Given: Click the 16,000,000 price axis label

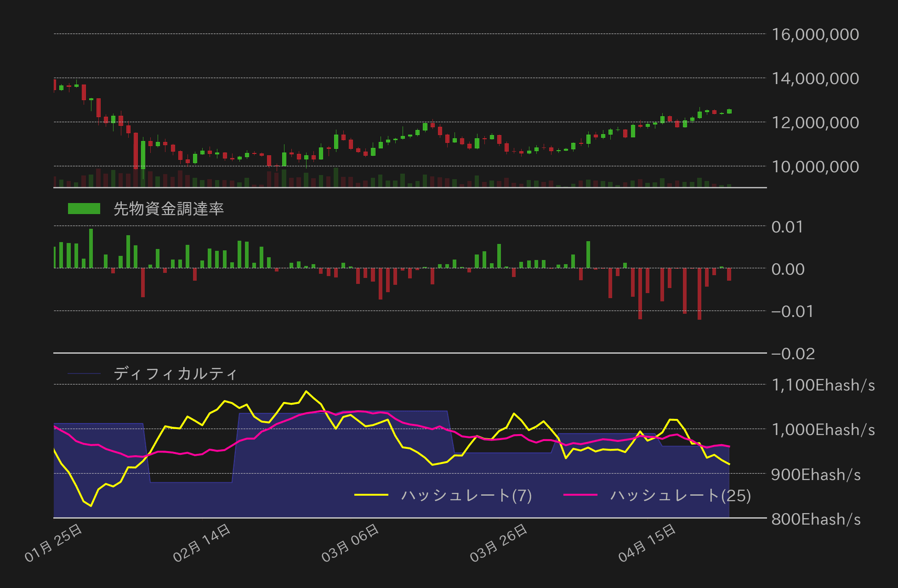Looking at the screenshot, I should point(816,34).
